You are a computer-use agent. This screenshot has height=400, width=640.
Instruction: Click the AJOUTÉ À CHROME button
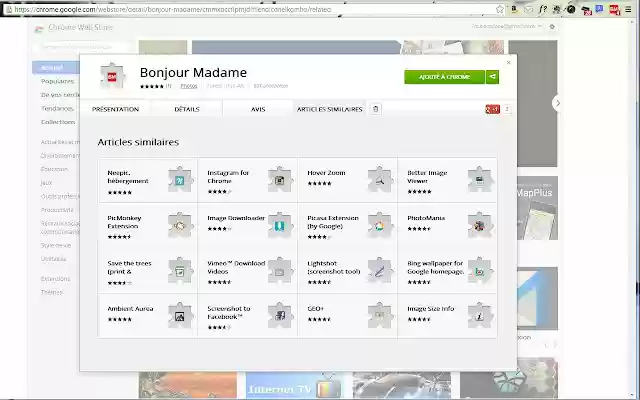click(x=444, y=77)
